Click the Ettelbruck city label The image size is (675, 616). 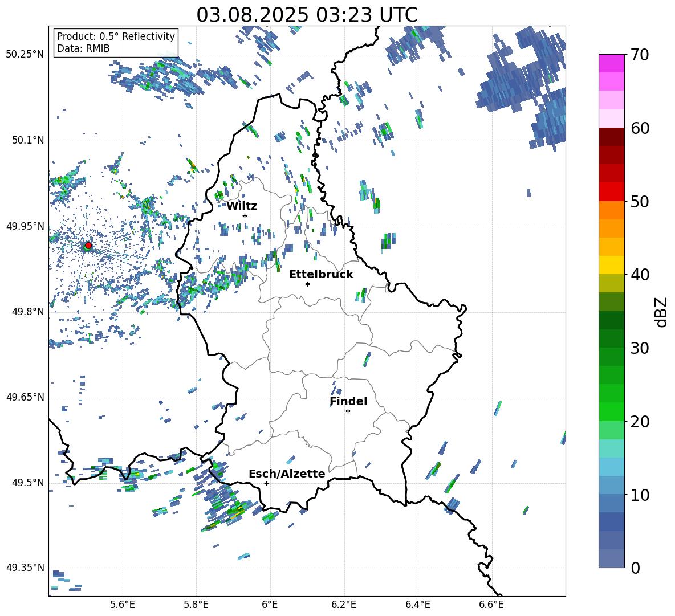tap(321, 275)
